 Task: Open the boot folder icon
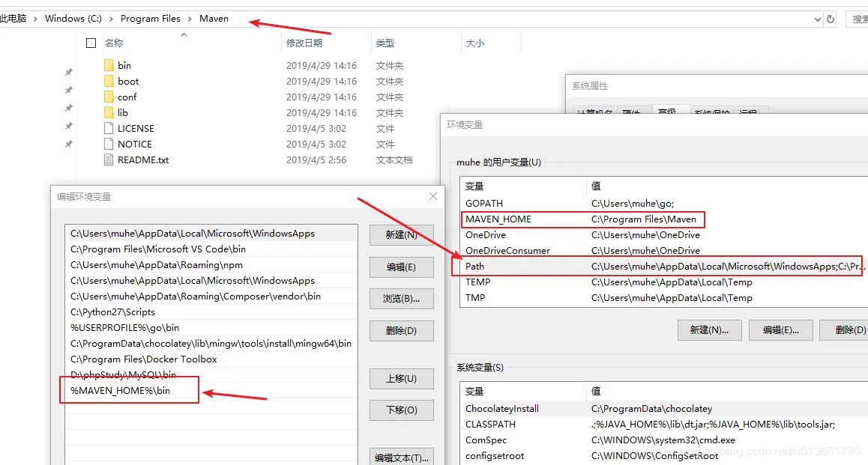coord(109,82)
